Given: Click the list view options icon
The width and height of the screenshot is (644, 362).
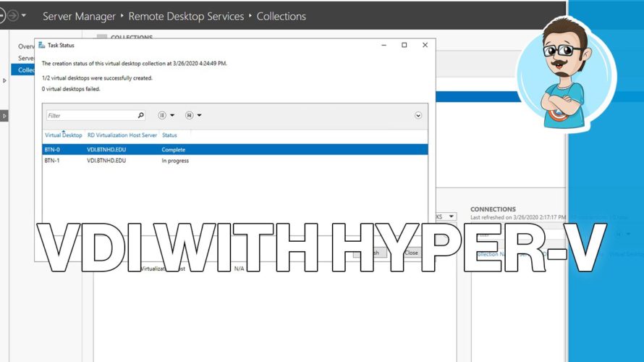Looking at the screenshot, I should (162, 115).
